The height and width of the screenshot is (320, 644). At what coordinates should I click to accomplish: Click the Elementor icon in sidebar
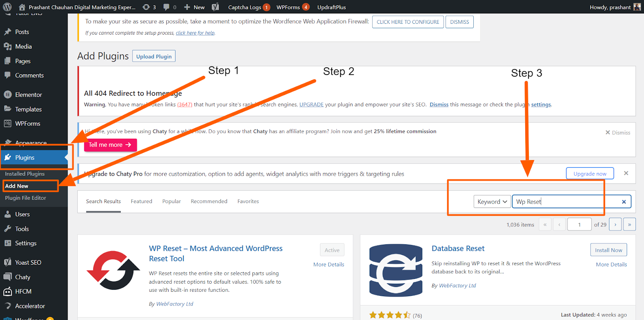pos(8,95)
